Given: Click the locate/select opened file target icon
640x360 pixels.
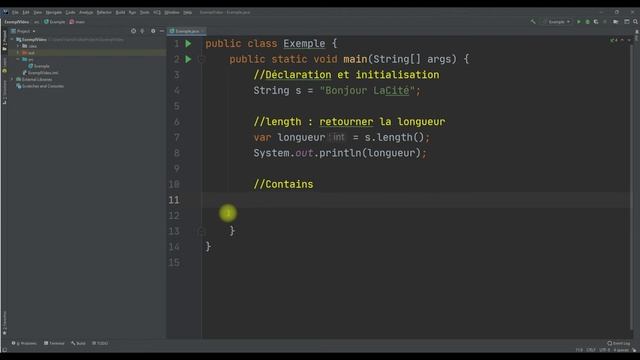Looking at the screenshot, I should 133,31.
